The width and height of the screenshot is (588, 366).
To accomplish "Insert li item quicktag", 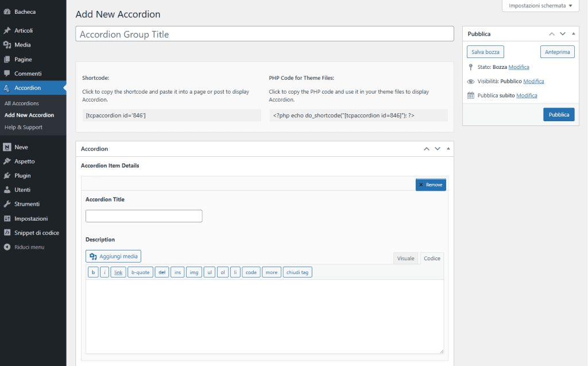I will tap(235, 272).
